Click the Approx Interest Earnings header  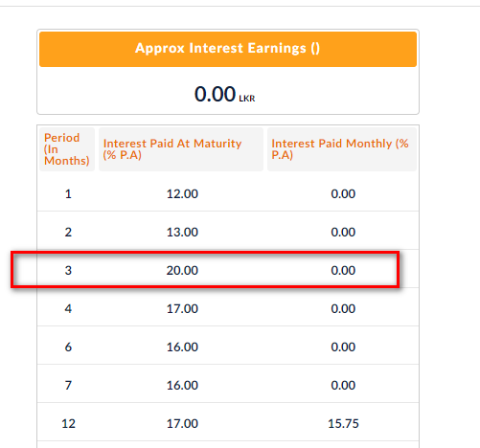pyautogui.click(x=228, y=49)
